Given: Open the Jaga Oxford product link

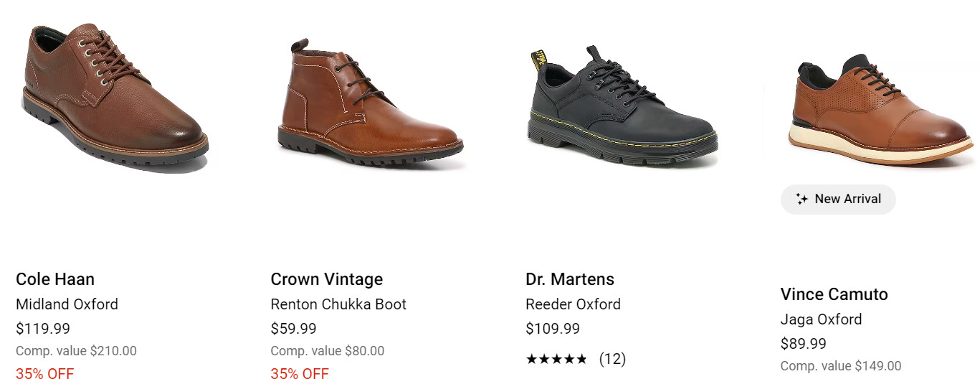Looking at the screenshot, I should (x=821, y=319).
